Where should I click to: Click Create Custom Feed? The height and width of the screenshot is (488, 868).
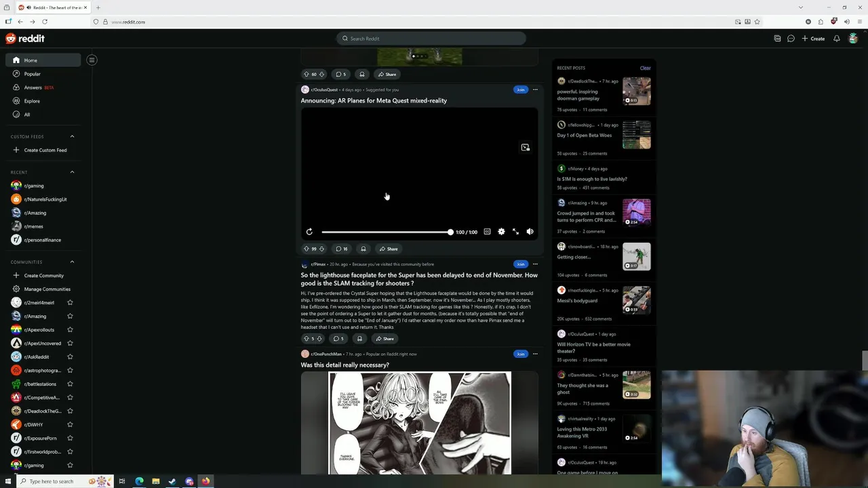click(43, 150)
